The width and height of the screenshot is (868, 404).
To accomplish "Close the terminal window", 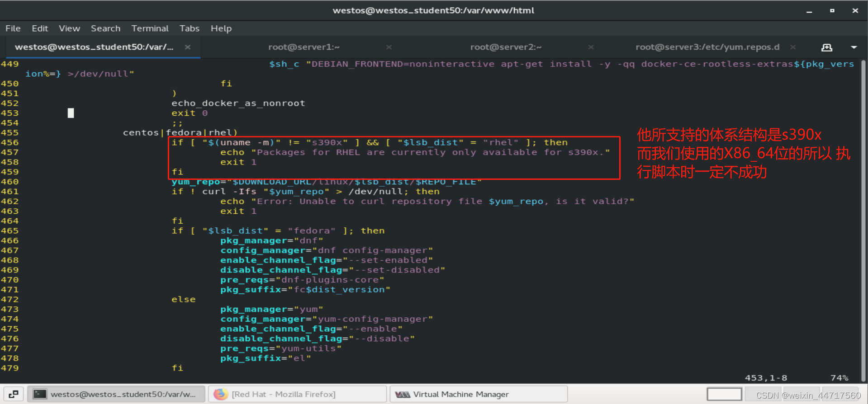I will 855,11.
